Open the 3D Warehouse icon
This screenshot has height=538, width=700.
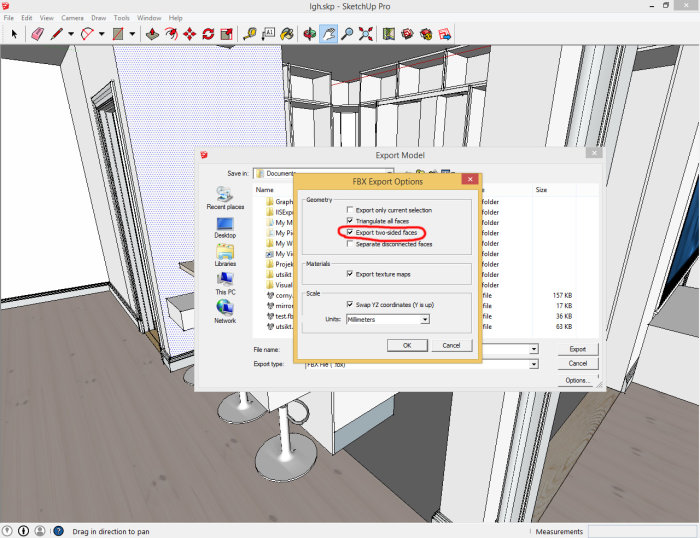pos(407,34)
